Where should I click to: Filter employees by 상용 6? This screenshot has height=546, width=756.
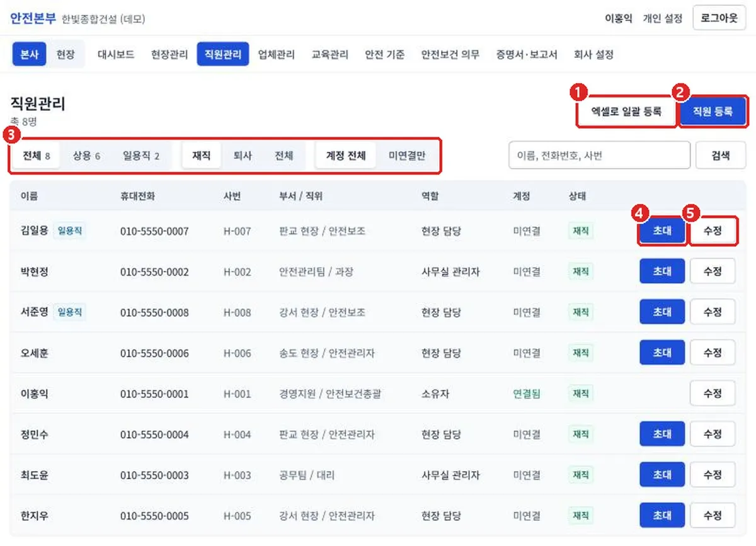87,155
